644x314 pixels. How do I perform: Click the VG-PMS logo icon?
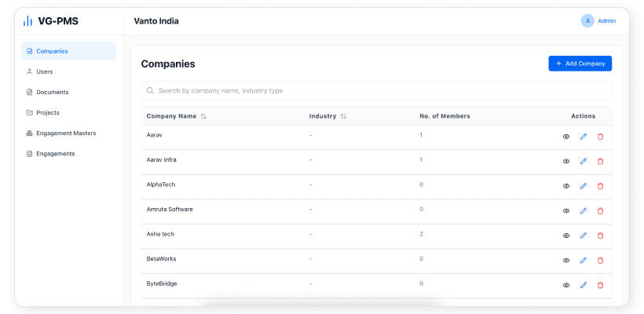pos(28,21)
